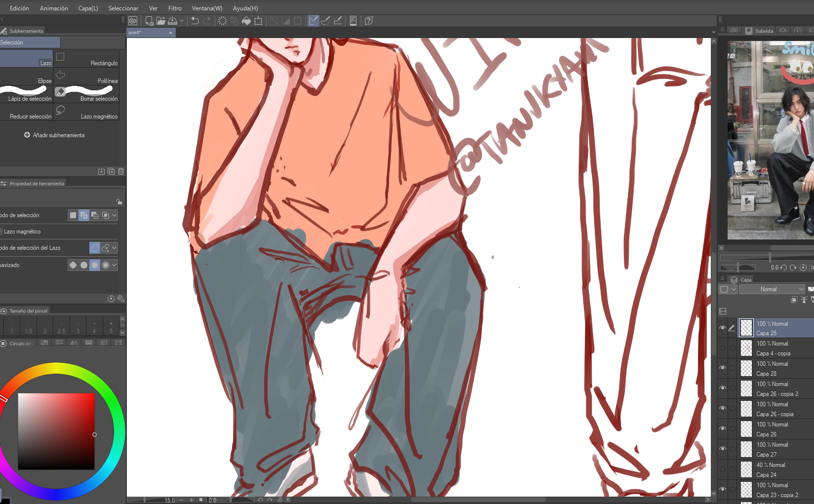Screen dimensions: 814x504
Task: Click the Undo arrow in the toolbar
Action: [x=195, y=21]
